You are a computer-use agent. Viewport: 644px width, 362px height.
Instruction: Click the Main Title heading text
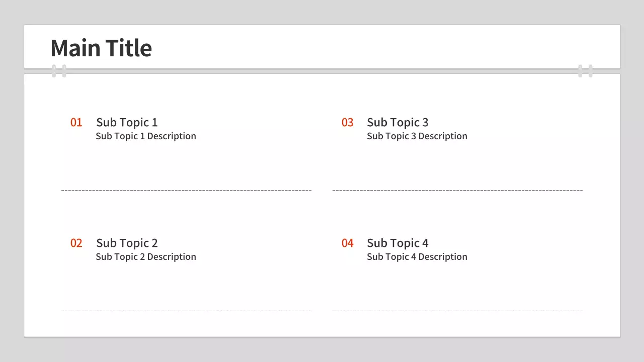101,48
